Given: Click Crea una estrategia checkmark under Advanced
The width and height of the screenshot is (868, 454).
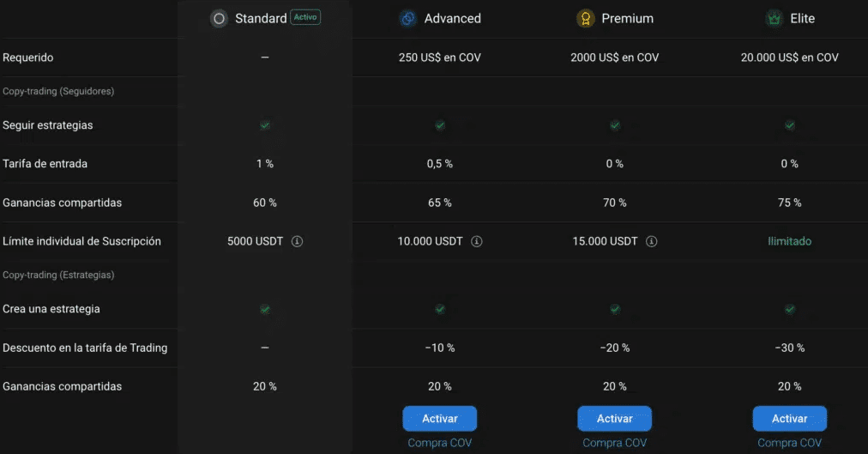Looking at the screenshot, I should point(440,309).
